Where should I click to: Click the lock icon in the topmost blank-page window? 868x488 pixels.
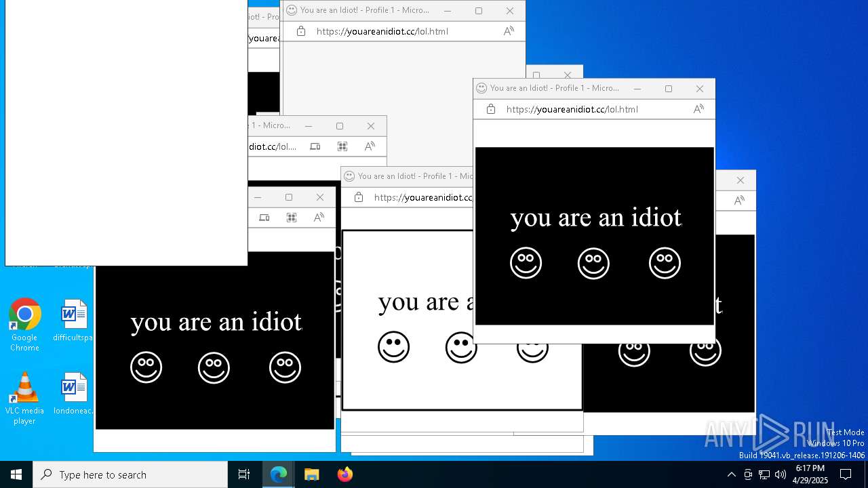tap(301, 31)
